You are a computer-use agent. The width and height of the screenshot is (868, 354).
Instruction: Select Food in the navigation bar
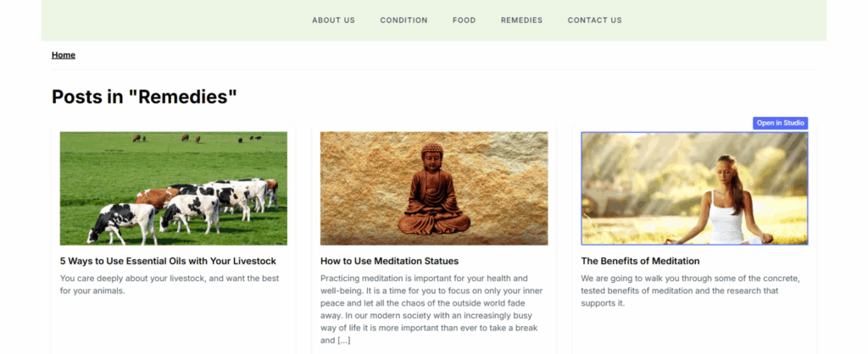coord(464,20)
